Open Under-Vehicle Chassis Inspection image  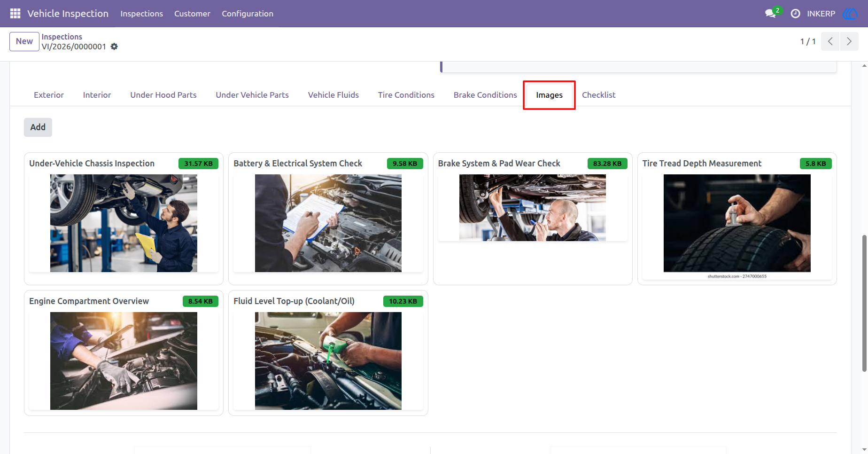click(x=124, y=223)
